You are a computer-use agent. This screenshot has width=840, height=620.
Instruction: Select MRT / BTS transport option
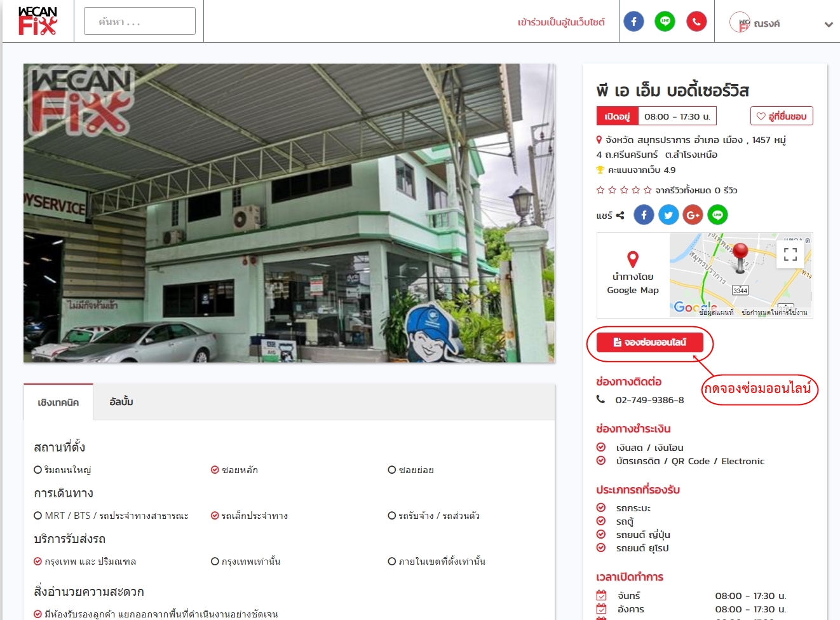[x=111, y=516]
